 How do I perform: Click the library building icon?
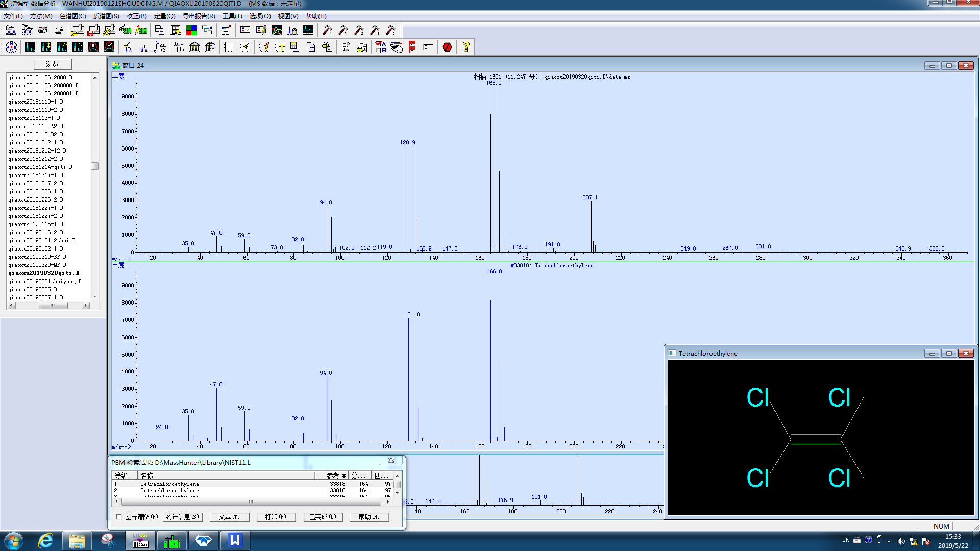[194, 47]
